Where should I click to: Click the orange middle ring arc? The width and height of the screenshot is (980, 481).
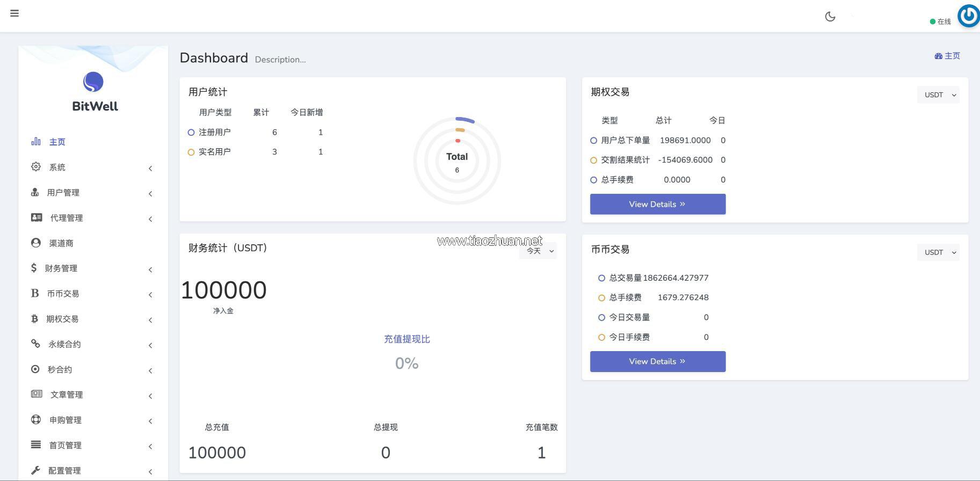(x=460, y=130)
